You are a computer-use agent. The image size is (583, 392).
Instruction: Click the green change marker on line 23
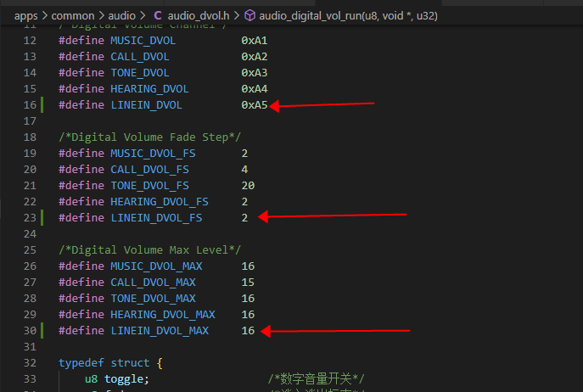click(42, 217)
